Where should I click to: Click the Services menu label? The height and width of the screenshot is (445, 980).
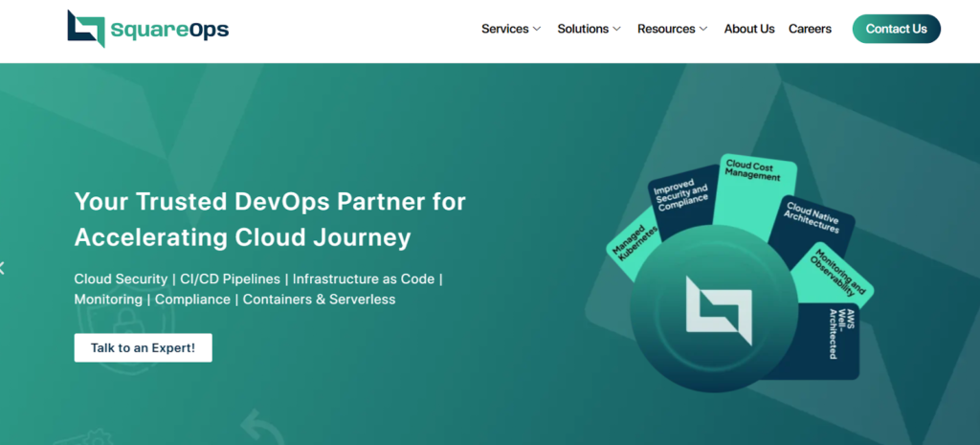click(x=504, y=29)
